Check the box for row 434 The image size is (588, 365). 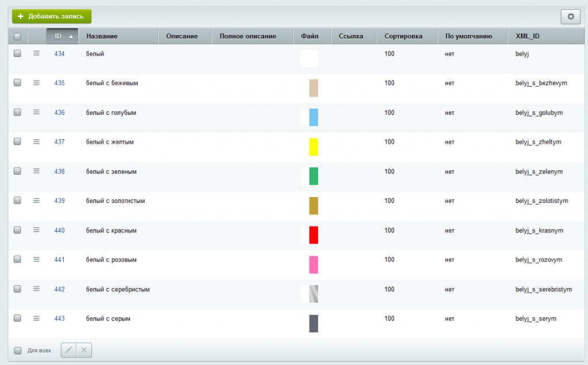pos(17,53)
